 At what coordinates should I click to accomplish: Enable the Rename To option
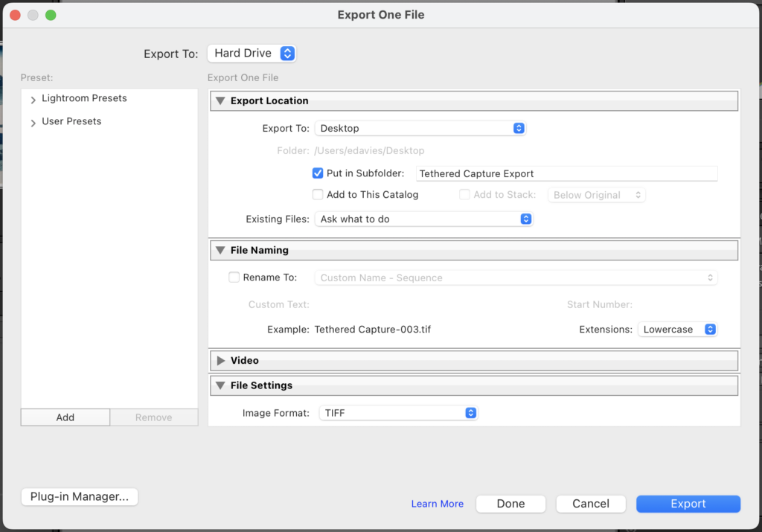(x=234, y=277)
